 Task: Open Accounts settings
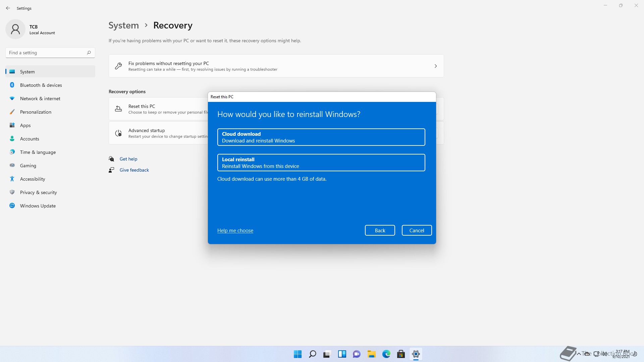tap(50, 139)
